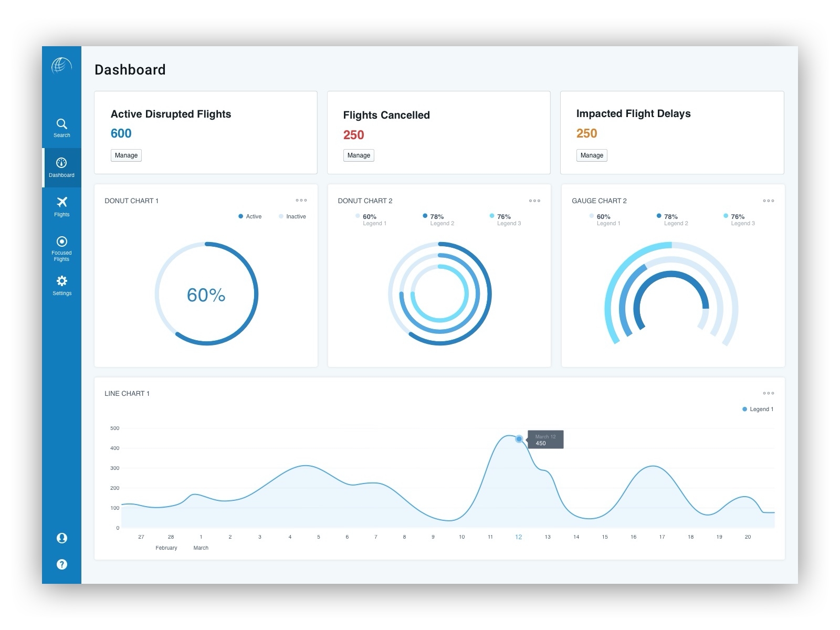The height and width of the screenshot is (630, 840).
Task: Click the 'LINE CHART 1' title
Action: [x=127, y=393]
